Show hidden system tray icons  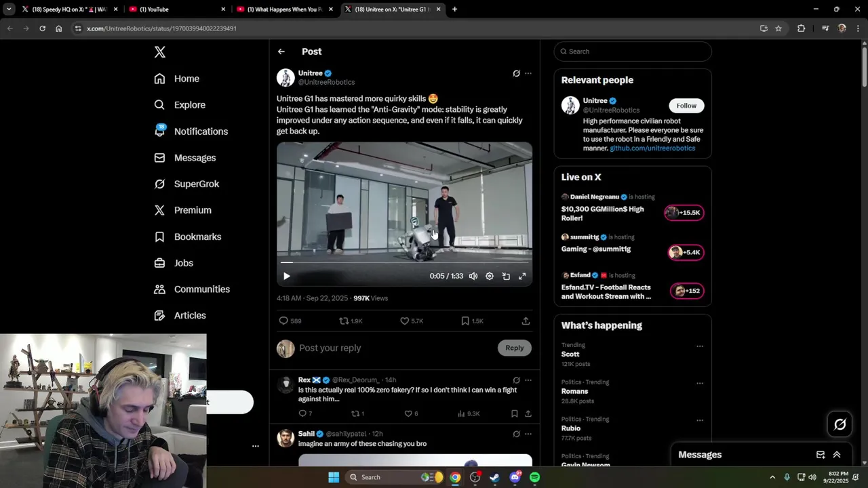(772, 477)
